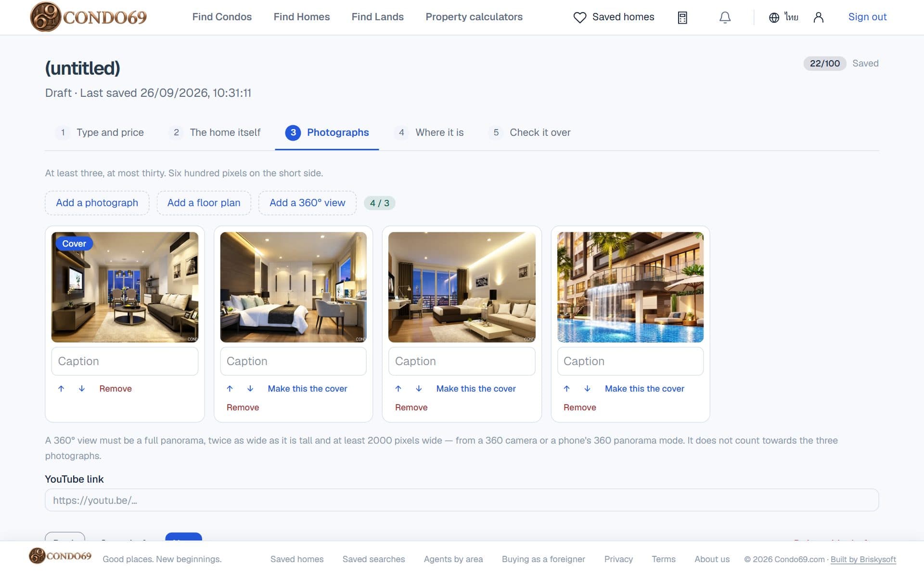Screen dimensions: 924x578
Task: Move the third photo up
Action: pyautogui.click(x=398, y=389)
